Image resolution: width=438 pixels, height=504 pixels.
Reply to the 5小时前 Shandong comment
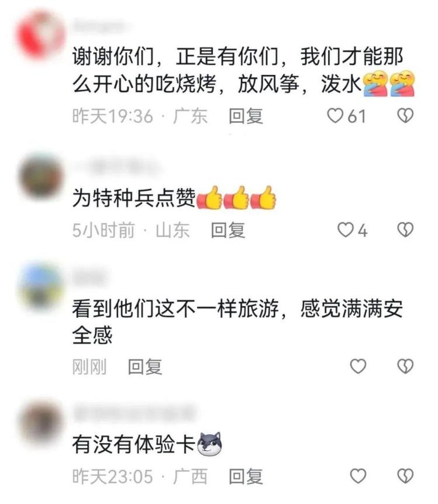227,231
